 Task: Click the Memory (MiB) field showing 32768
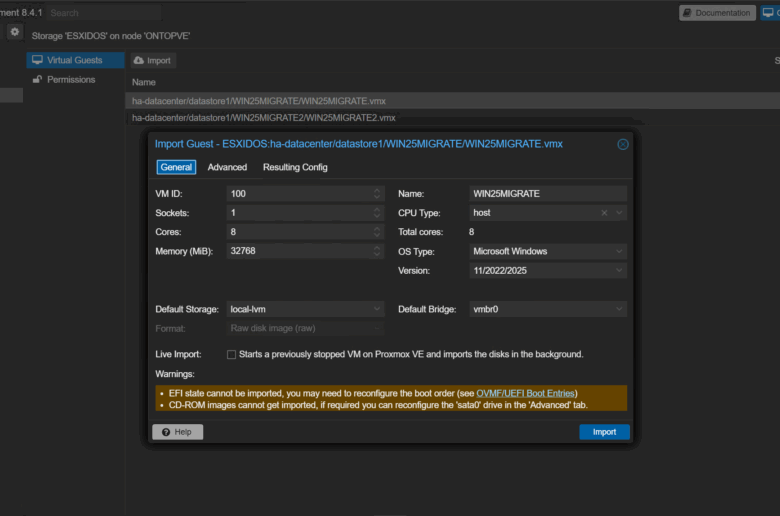[299, 251]
